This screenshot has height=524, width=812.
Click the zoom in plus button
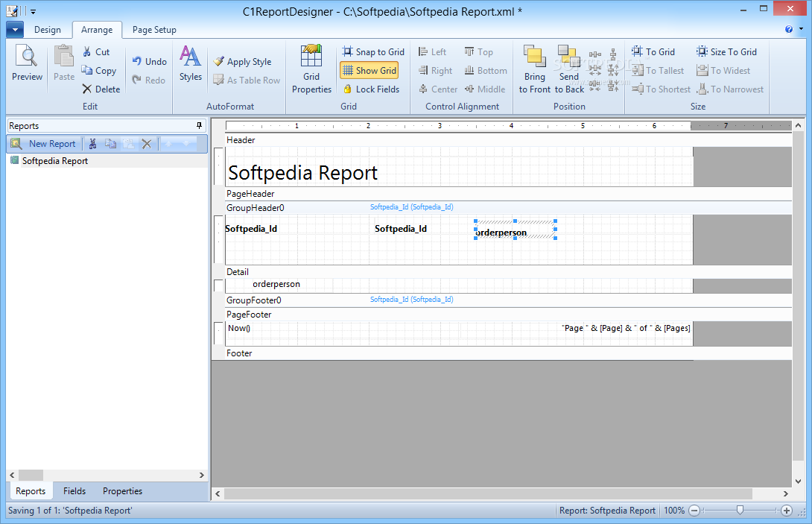(x=787, y=511)
